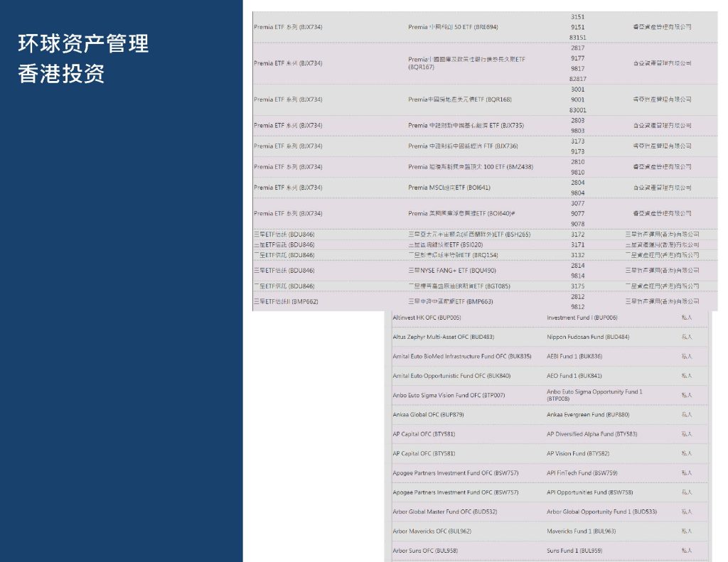The width and height of the screenshot is (728, 562).
Task: Click the Premia ETF entry (BJX736)
Action: pyautogui.click(x=463, y=146)
